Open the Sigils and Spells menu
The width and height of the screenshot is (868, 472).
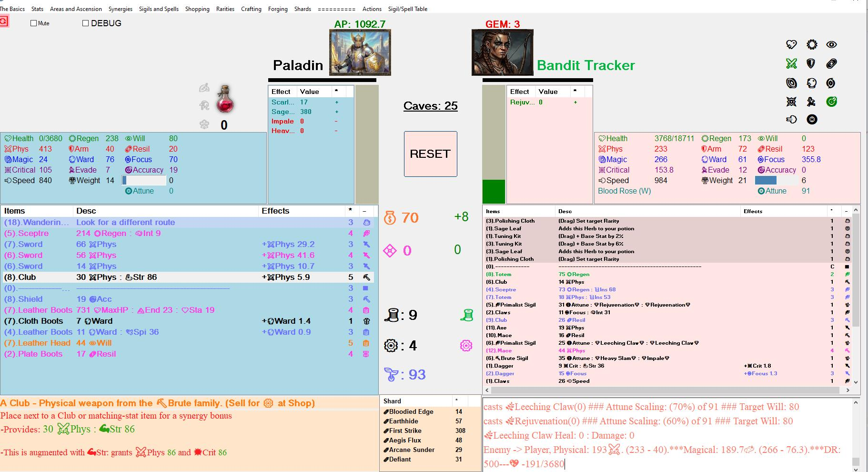pos(159,9)
